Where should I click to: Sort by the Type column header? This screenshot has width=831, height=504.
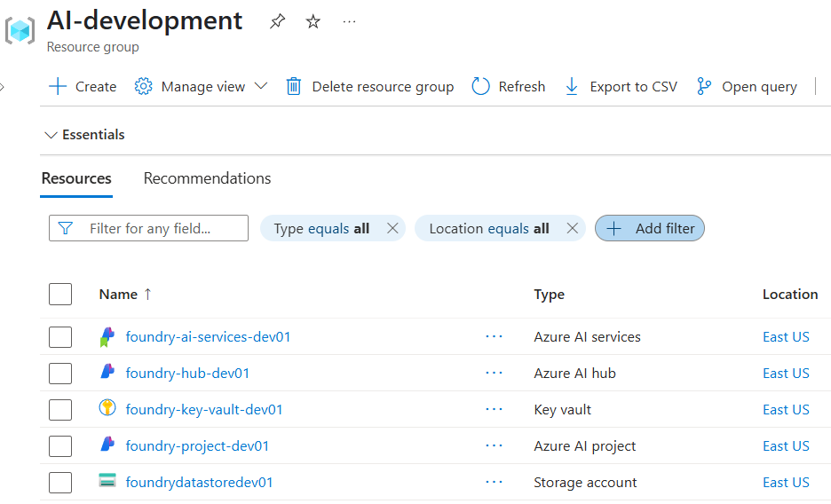pos(549,295)
